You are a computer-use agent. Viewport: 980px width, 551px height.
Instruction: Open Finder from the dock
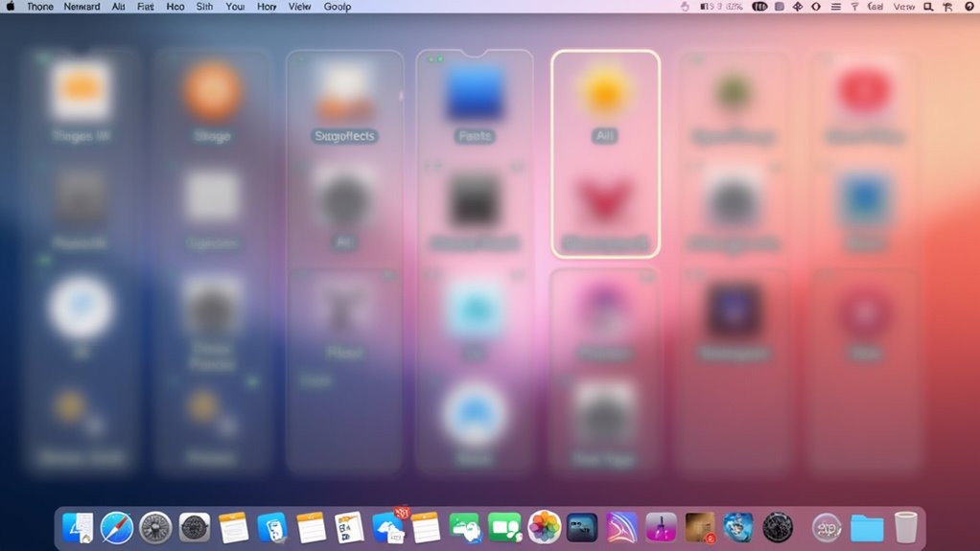[78, 528]
